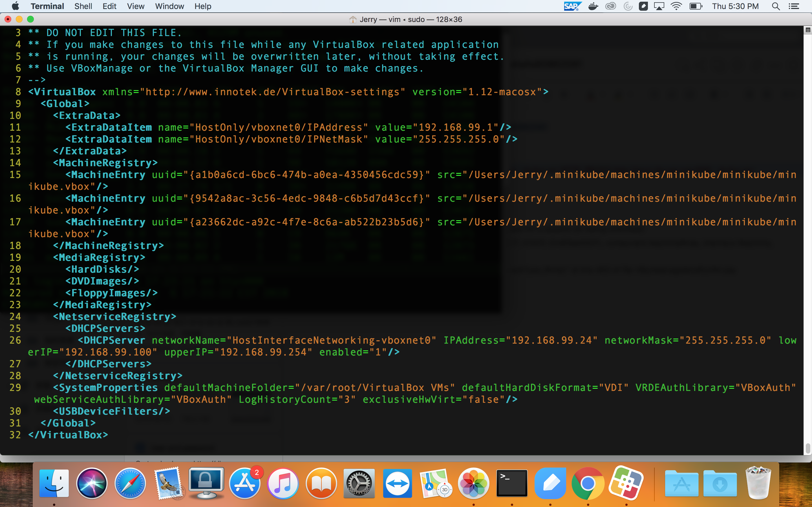Screen dimensions: 812x507
Task: Open App Store with pending updates
Action: [245, 483]
